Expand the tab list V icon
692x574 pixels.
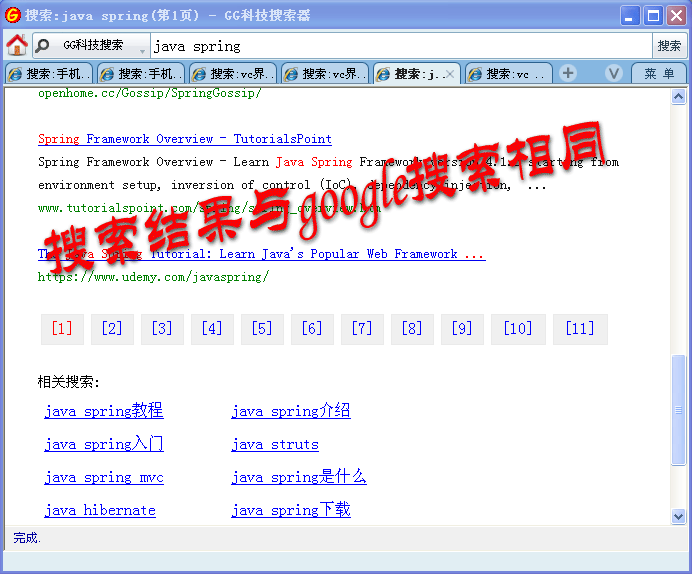pyautogui.click(x=614, y=73)
